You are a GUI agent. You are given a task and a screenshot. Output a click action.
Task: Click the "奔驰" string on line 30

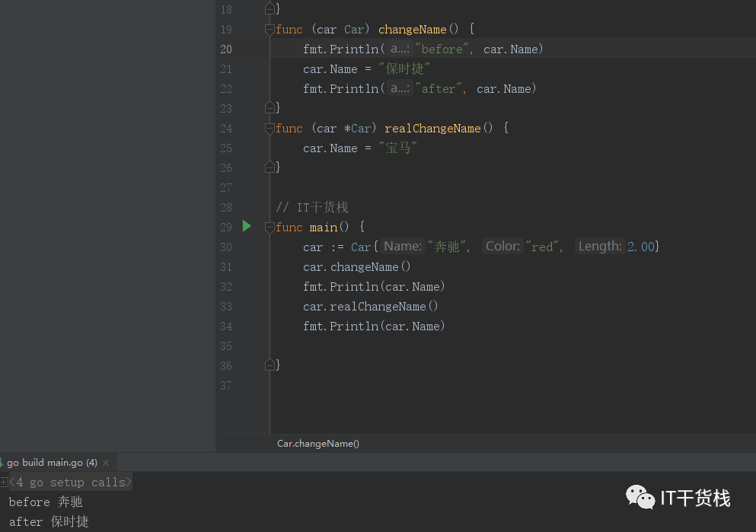[x=446, y=247]
